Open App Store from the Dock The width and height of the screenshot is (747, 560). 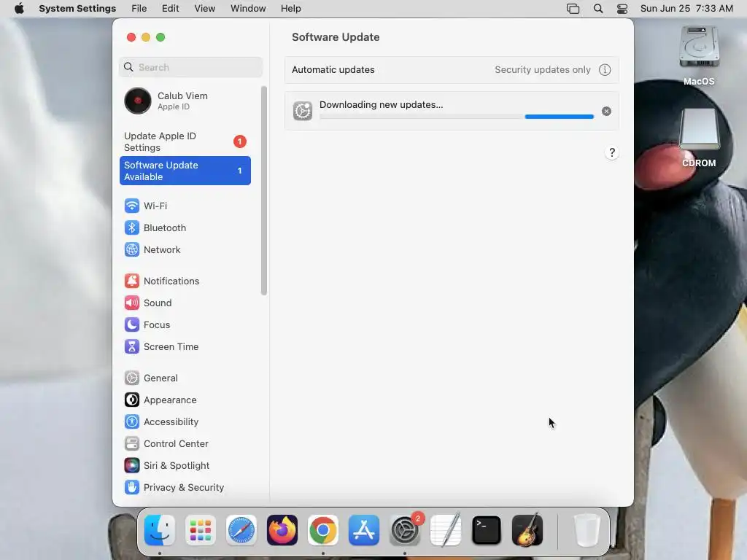click(364, 530)
